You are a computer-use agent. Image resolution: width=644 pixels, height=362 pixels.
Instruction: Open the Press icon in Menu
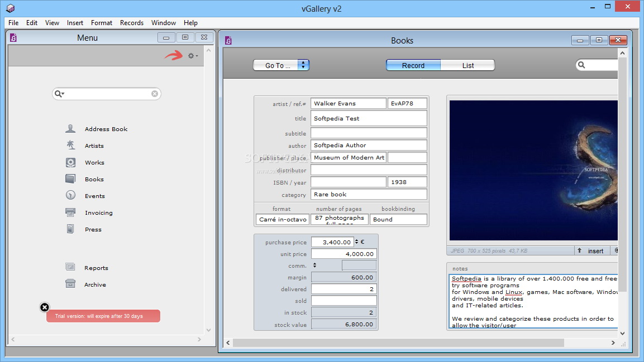[x=70, y=229]
